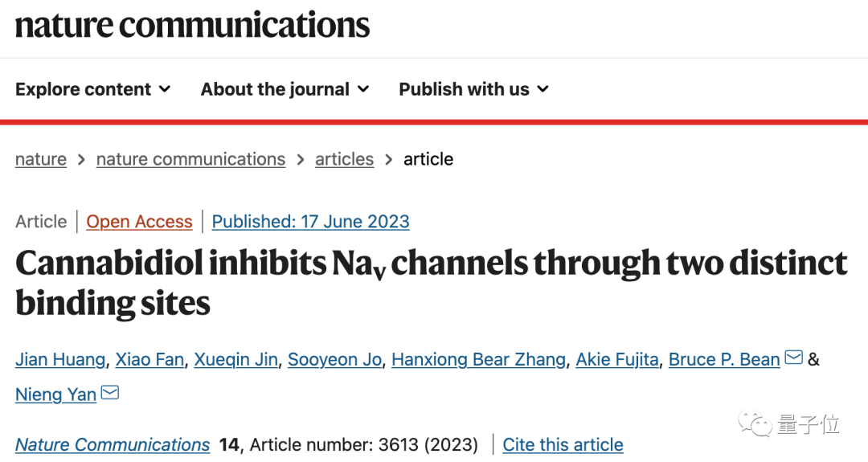Expand the Publish with us menu
Viewport: 868px width, 462px height.
473,89
